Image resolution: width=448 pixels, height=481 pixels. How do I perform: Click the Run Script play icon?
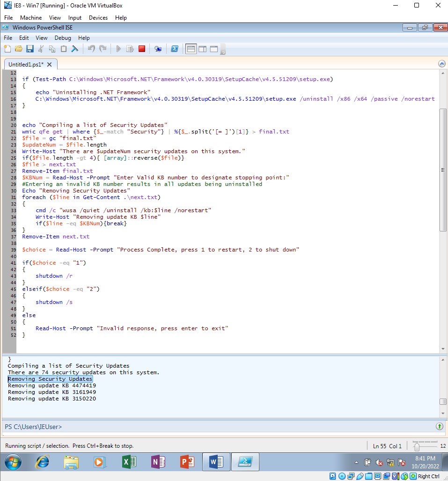(x=118, y=49)
